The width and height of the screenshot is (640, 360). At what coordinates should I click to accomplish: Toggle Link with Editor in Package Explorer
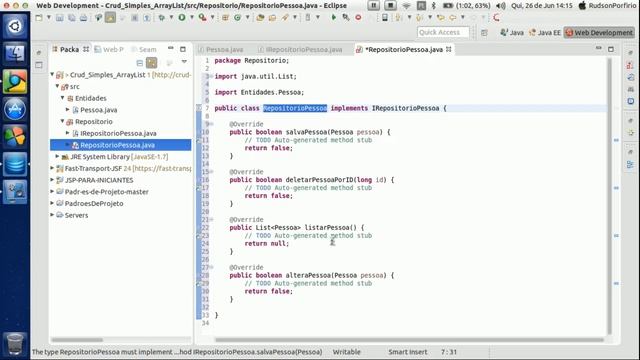[151, 63]
